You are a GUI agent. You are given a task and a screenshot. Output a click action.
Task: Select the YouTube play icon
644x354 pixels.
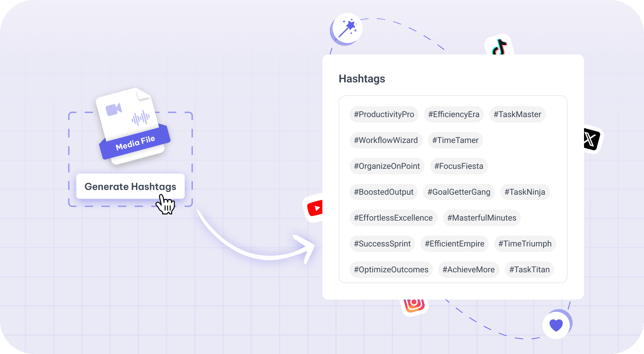(315, 208)
